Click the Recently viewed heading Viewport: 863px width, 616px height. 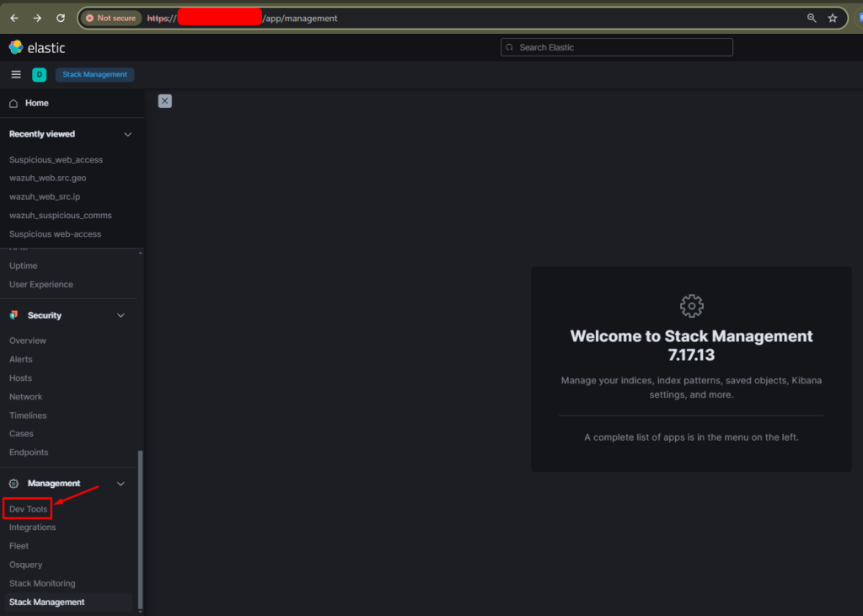click(x=42, y=134)
